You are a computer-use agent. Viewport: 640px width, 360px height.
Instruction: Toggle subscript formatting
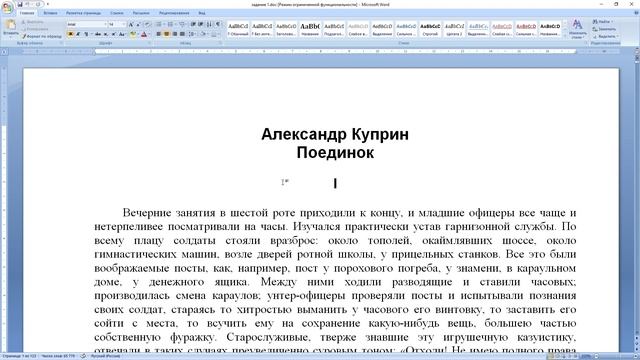click(106, 34)
